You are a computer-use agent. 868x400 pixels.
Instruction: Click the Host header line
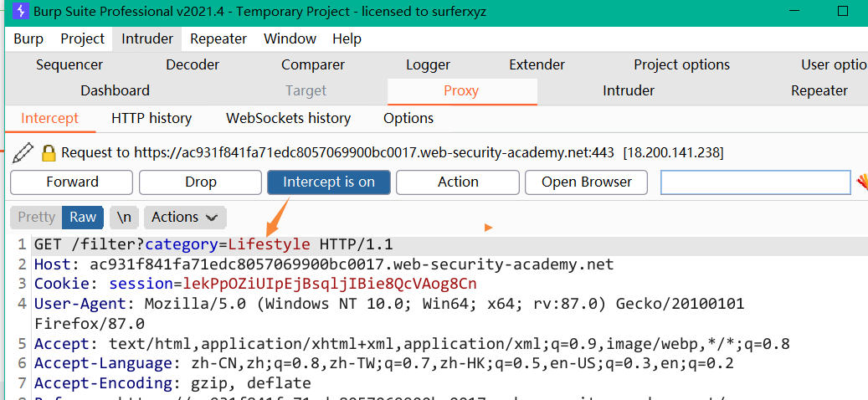click(324, 264)
